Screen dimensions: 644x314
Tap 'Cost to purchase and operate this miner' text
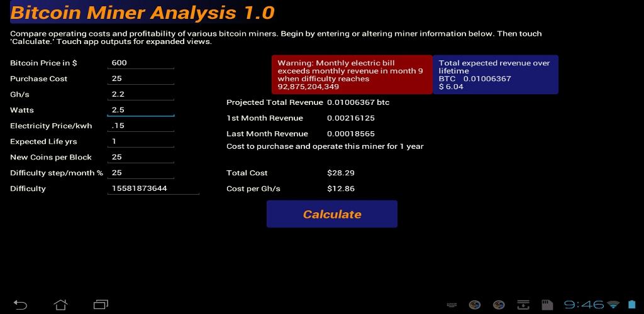[x=325, y=146]
